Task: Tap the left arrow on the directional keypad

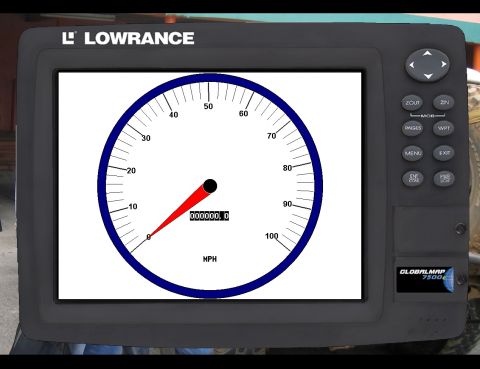Action: [412, 65]
